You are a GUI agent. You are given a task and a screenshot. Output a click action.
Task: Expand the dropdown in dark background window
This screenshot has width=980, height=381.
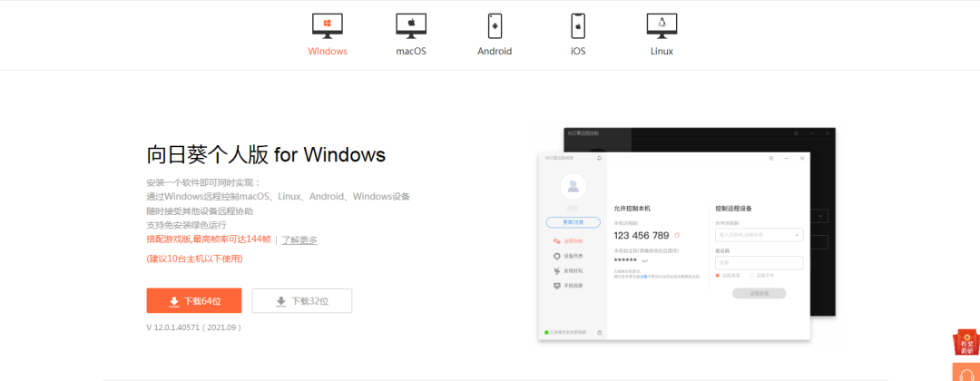[x=820, y=216]
